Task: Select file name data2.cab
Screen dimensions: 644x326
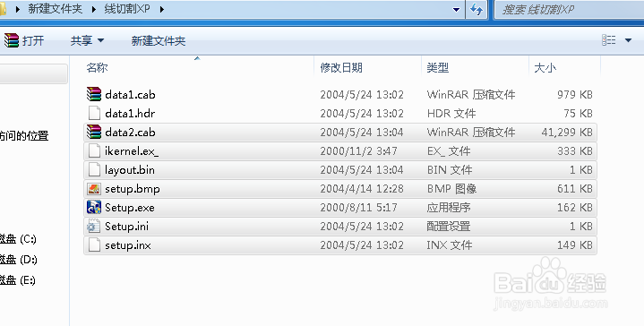Action: pyautogui.click(x=130, y=133)
